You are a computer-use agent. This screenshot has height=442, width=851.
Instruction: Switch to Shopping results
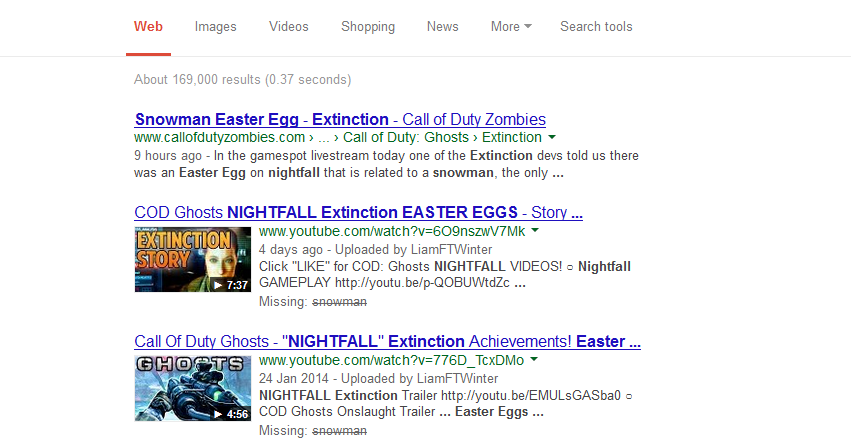[x=368, y=27]
